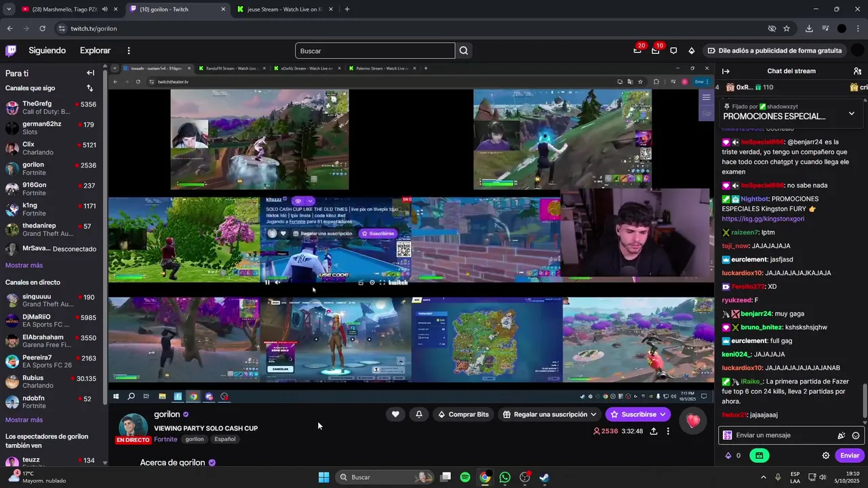The width and height of the screenshot is (868, 488).
Task: Tap the floating heart reaction bubble
Action: click(692, 421)
